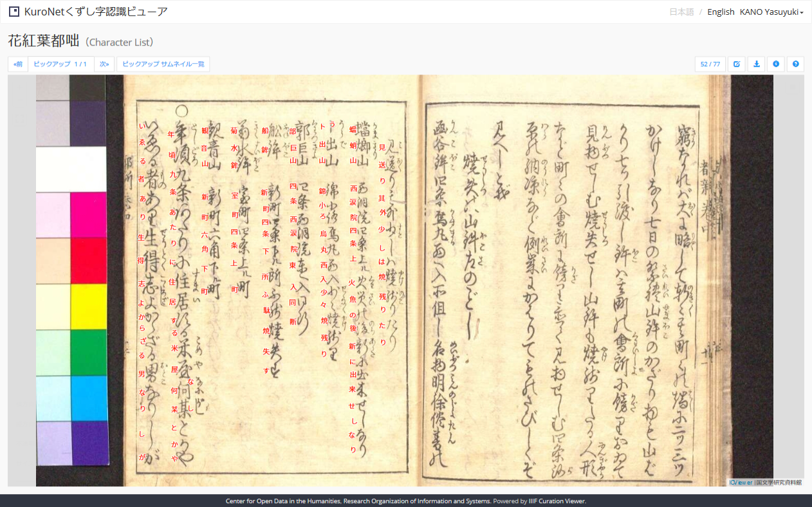The width and height of the screenshot is (812, 507).
Task: Click the 花紅葉都咄 page heading
Action: point(44,41)
